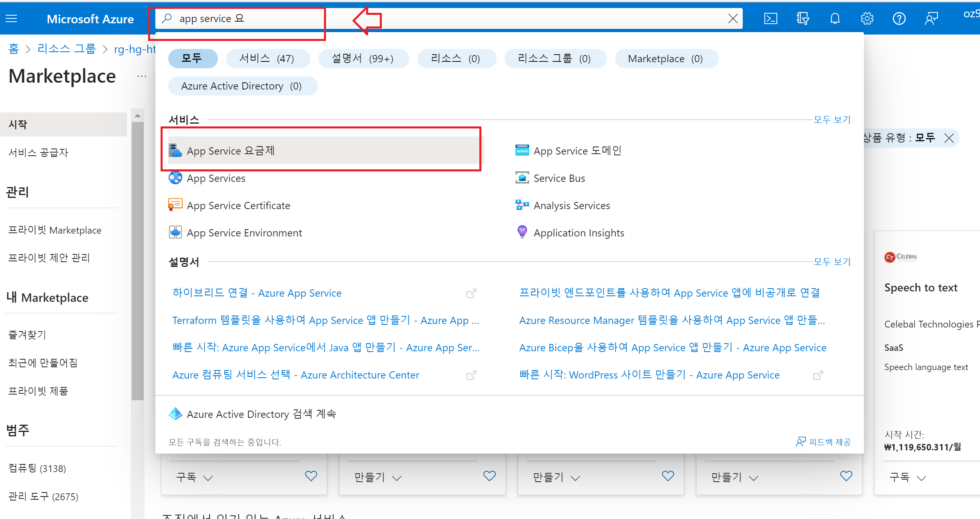980x519 pixels.
Task: Clear the search box with X
Action: click(733, 18)
